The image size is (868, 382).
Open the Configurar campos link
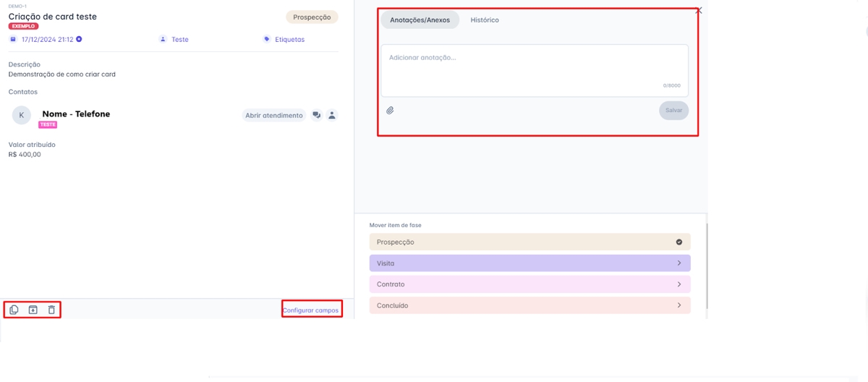[x=310, y=310]
